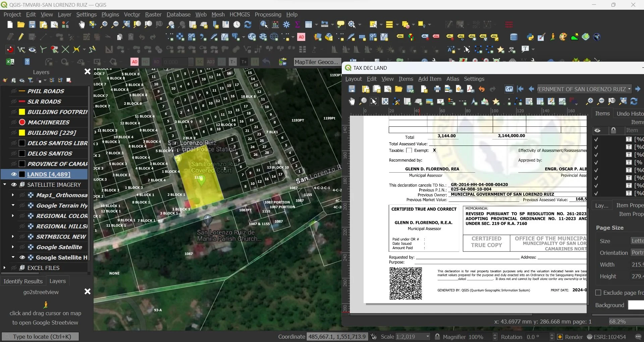Open the atlas feature dropdown

click(629, 89)
